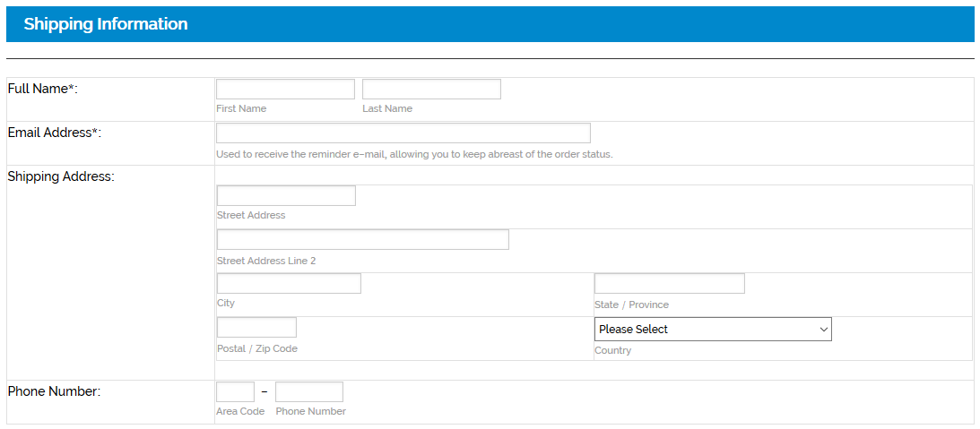The image size is (980, 429).
Task: Focus the phone number box after the dash
Action: (308, 392)
